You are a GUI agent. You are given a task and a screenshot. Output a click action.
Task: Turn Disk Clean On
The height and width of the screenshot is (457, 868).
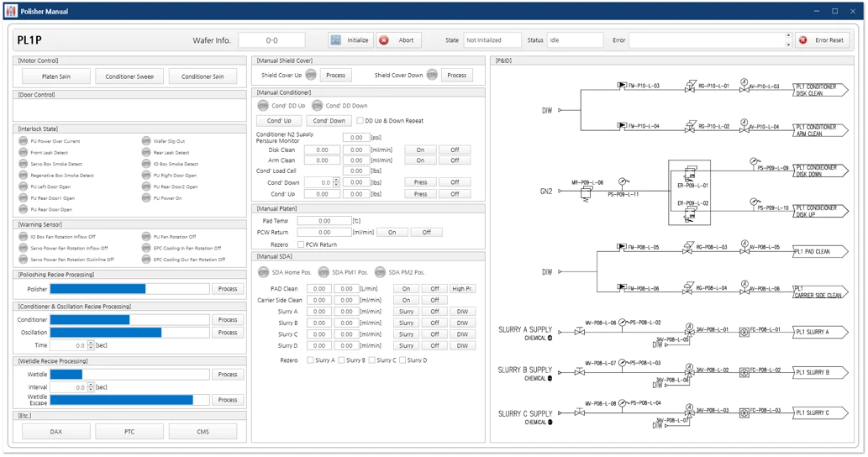pyautogui.click(x=421, y=150)
